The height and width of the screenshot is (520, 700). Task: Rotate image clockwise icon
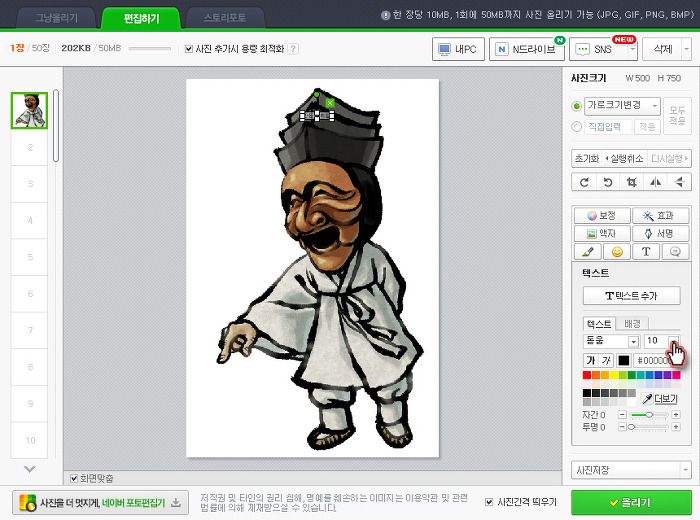click(x=584, y=182)
